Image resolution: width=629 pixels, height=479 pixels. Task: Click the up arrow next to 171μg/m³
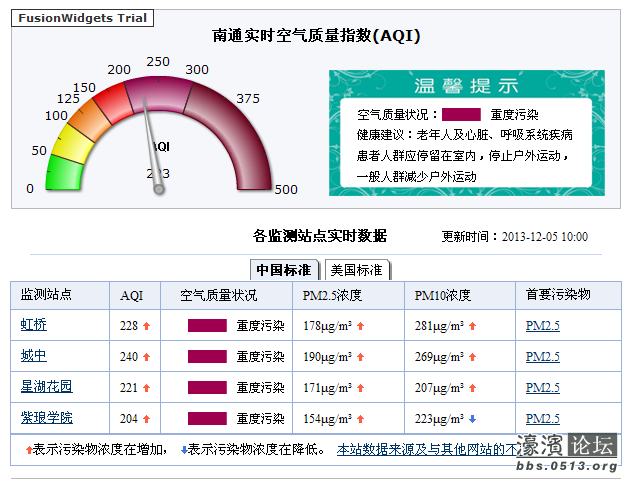pyautogui.click(x=361, y=388)
